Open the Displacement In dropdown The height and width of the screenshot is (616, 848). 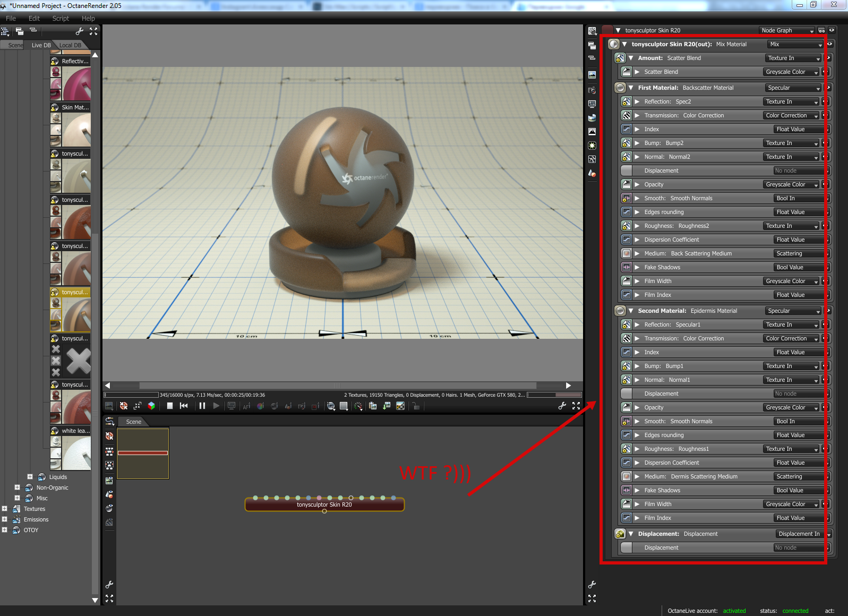(x=803, y=534)
